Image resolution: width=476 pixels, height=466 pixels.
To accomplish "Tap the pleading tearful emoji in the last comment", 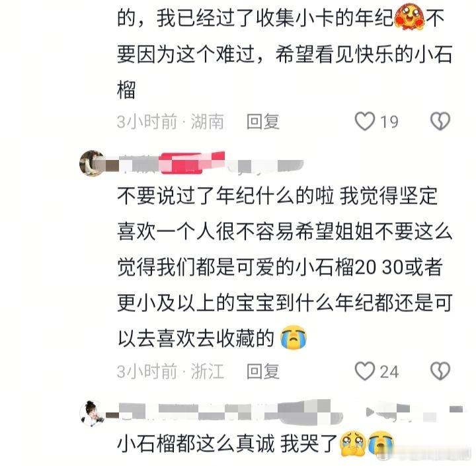I will 353,444.
